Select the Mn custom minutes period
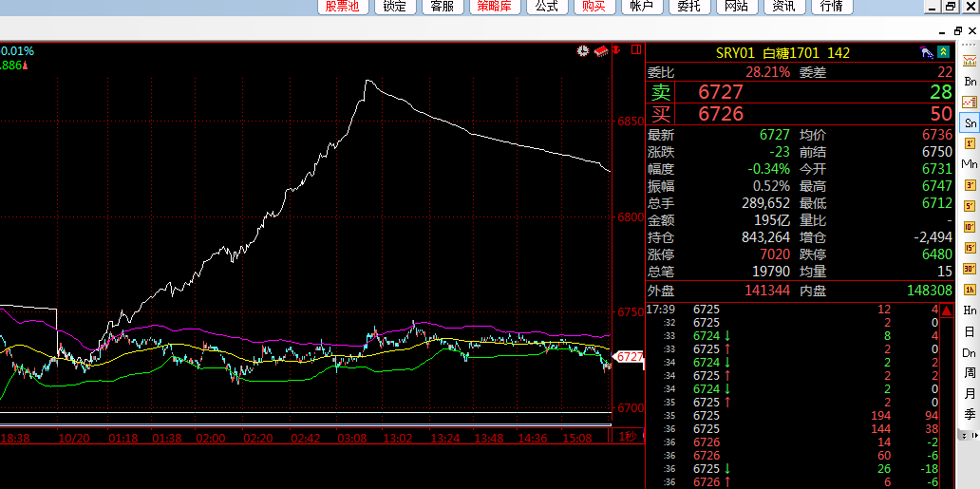 point(970,164)
